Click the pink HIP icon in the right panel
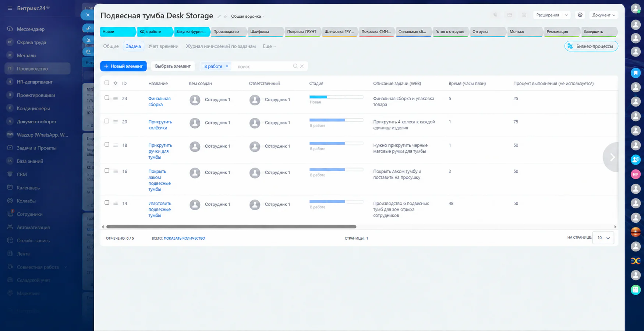Viewport: 644px width, 331px height. (636, 175)
